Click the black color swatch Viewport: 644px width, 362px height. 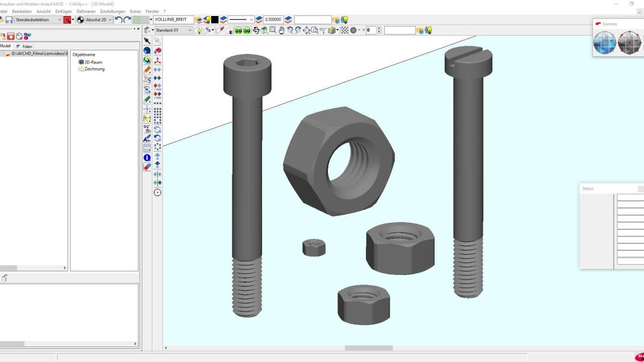point(215,20)
